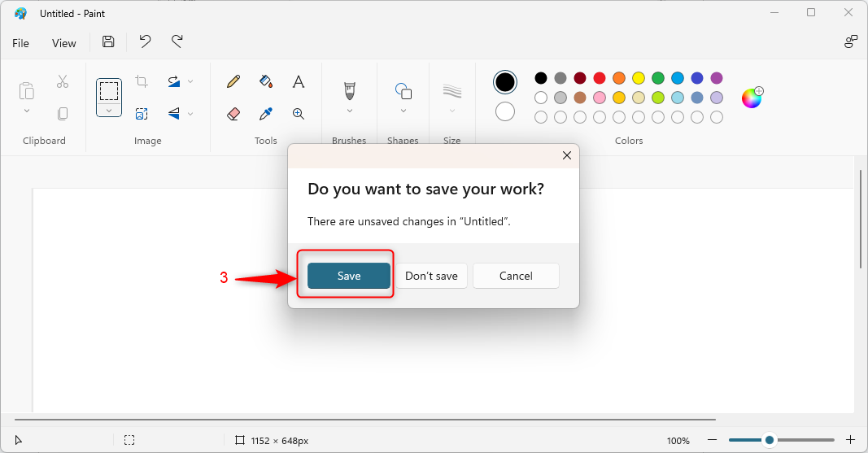Image resolution: width=868 pixels, height=453 pixels.
Task: Click the zoom out minus button
Action: (713, 440)
